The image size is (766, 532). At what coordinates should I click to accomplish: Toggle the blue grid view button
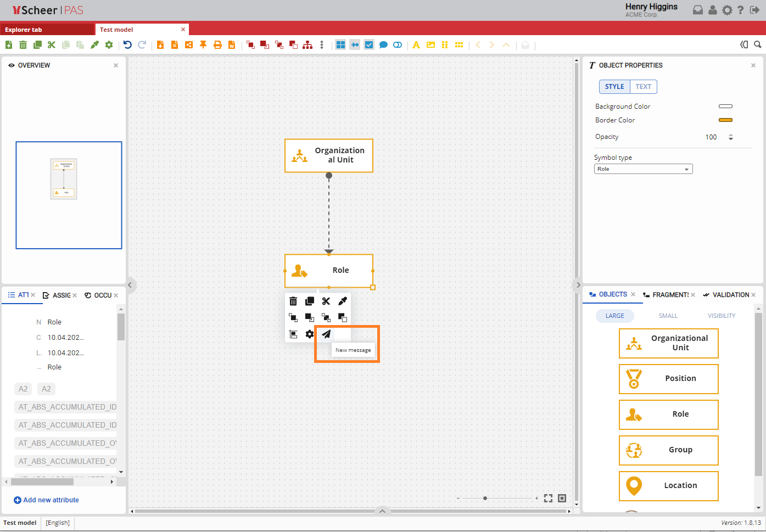coord(340,45)
